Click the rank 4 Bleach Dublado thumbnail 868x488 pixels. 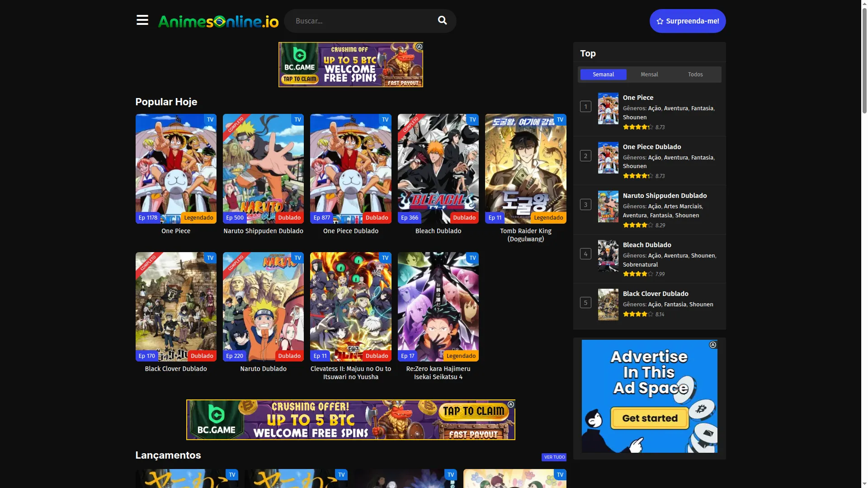click(x=608, y=256)
